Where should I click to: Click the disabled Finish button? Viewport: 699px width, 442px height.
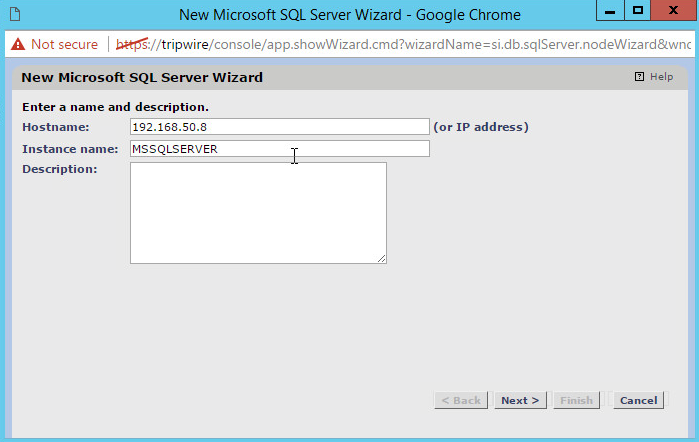[576, 400]
